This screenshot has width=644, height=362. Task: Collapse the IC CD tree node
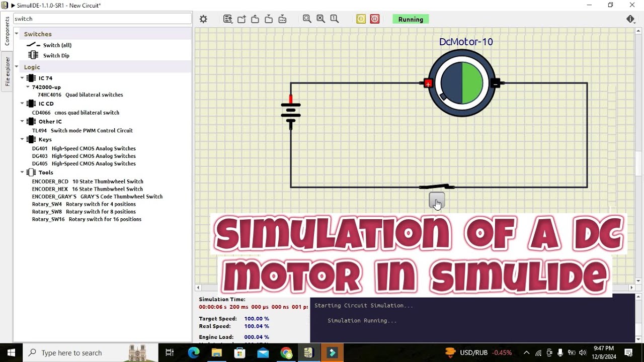pos(22,104)
